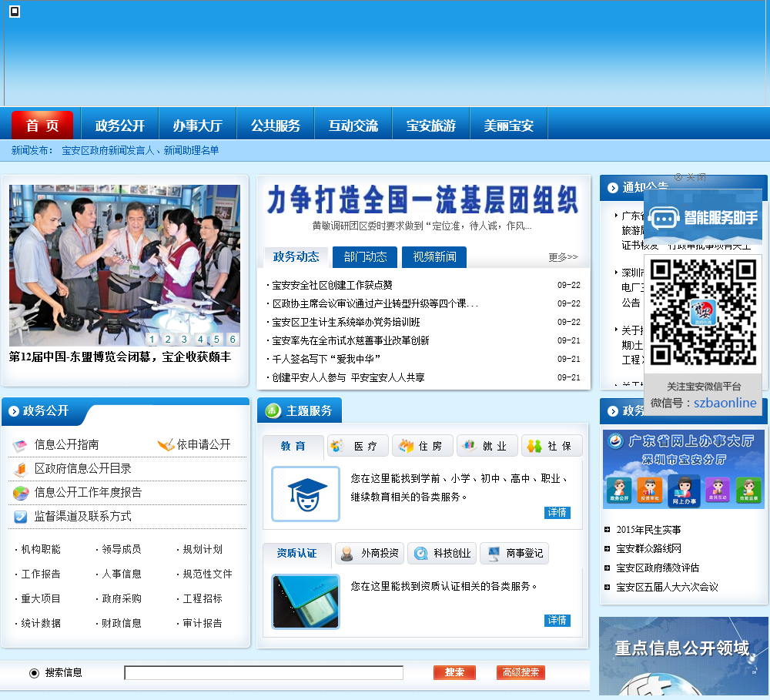This screenshot has width=770, height=700.
Task: Click the 效能监察 green icon in banner
Action: (x=748, y=490)
